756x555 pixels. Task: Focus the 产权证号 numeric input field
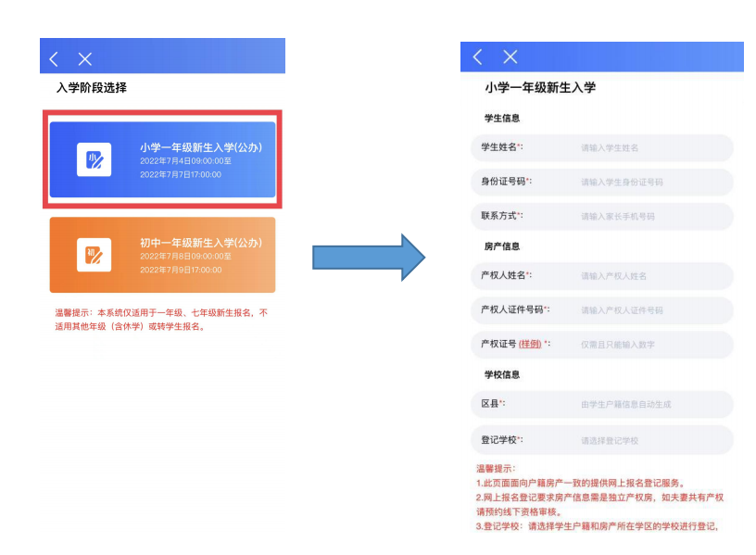click(602, 345)
